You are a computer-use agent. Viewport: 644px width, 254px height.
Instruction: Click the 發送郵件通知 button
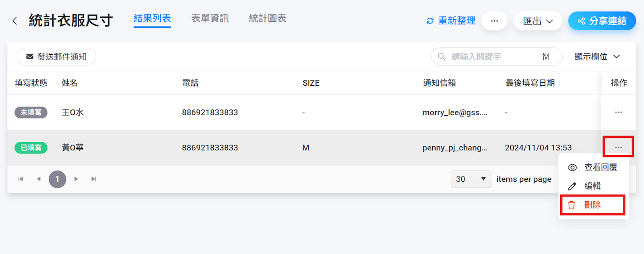pyautogui.click(x=56, y=57)
